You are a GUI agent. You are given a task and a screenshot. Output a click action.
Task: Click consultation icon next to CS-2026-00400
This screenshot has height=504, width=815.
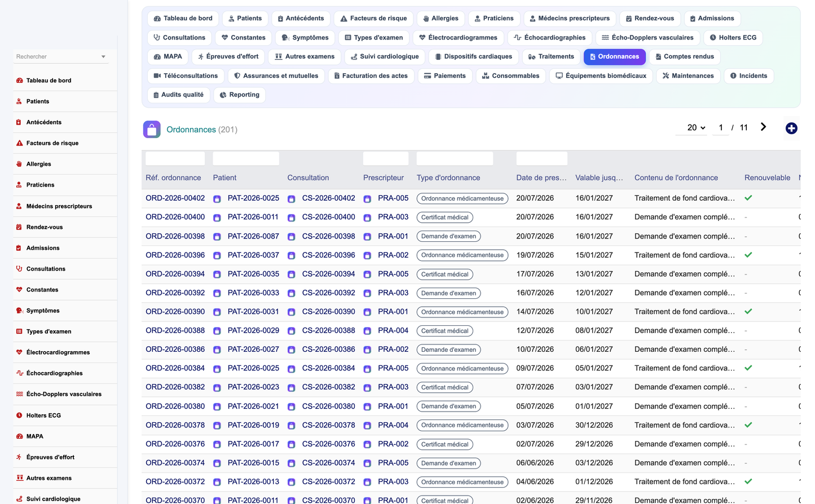click(292, 218)
